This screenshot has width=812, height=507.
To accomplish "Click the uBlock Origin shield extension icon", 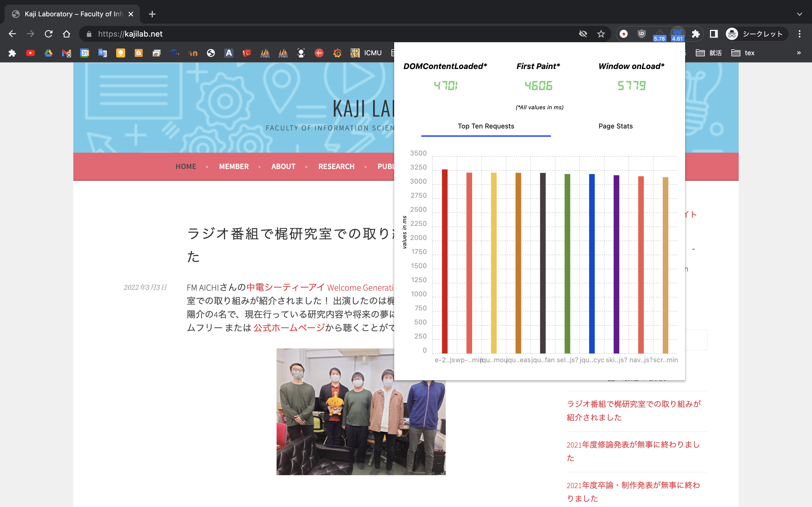I will [641, 34].
